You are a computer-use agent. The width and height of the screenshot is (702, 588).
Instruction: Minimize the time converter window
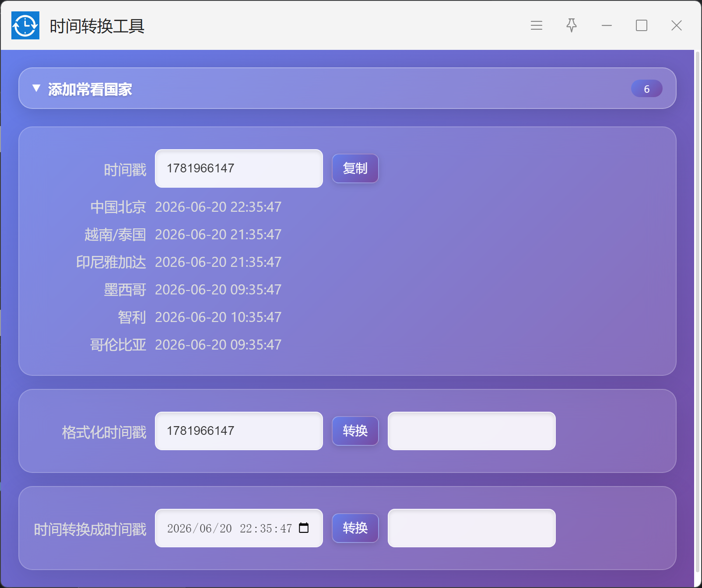click(607, 25)
